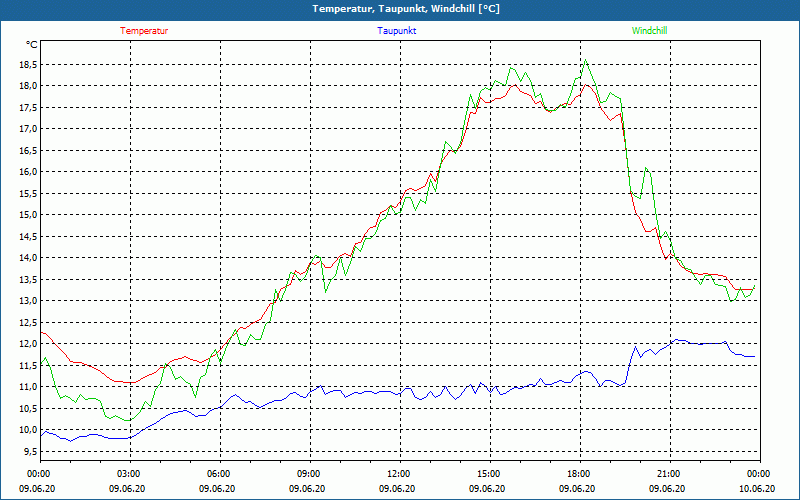Screen dimensions: 800x500
Task: Click the 15:00 time axis label
Action: 490,473
